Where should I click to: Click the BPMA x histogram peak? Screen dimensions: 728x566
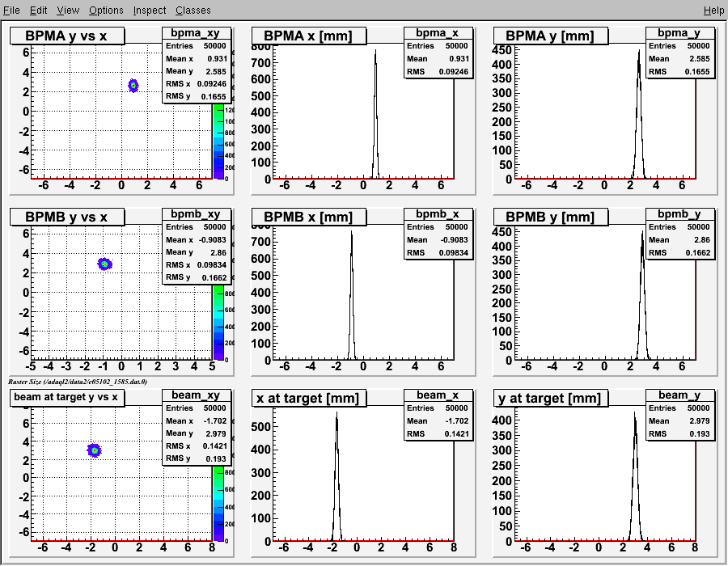(375, 51)
